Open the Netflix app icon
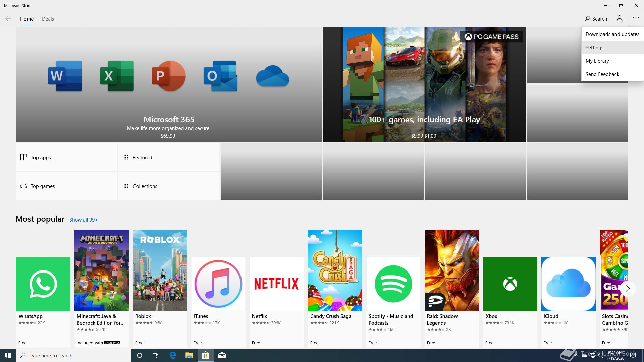 (277, 284)
